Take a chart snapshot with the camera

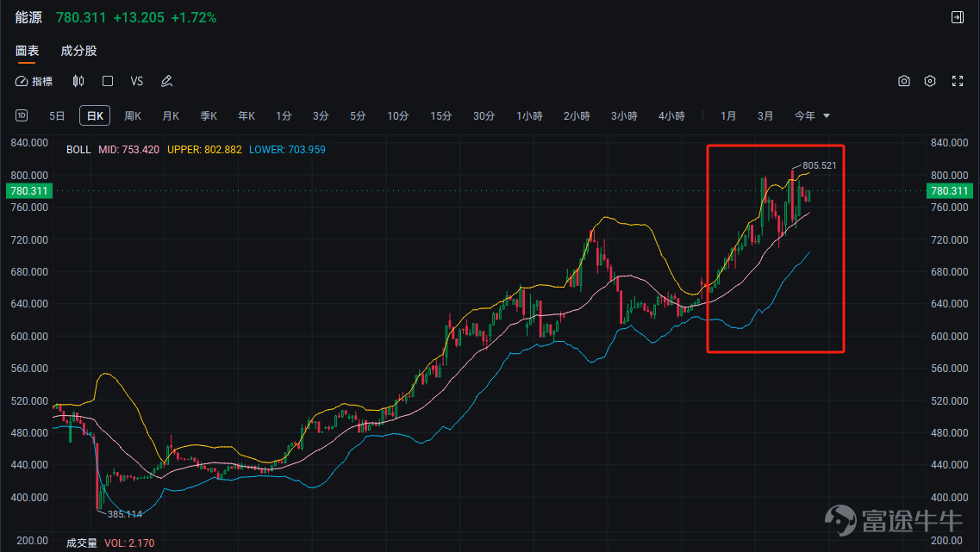tap(904, 81)
